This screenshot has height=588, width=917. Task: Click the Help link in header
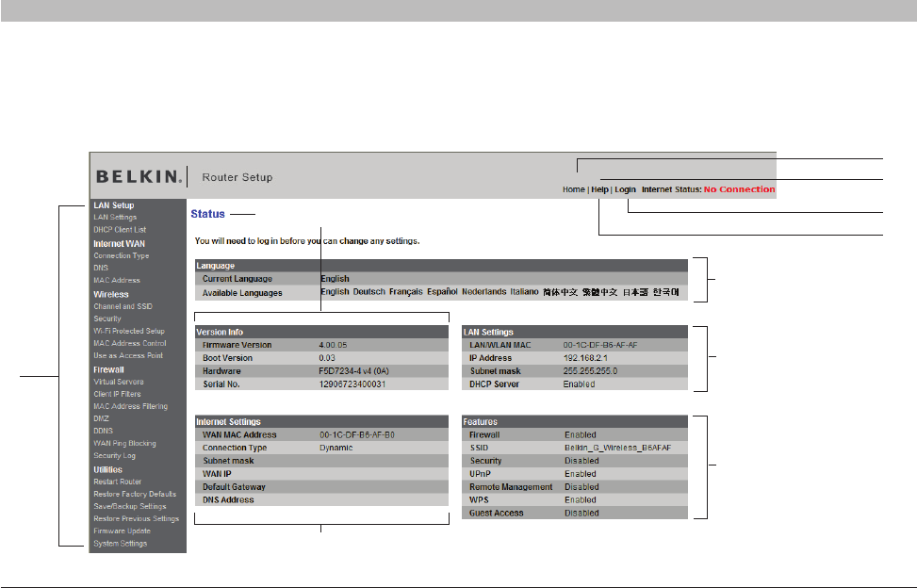click(x=598, y=189)
